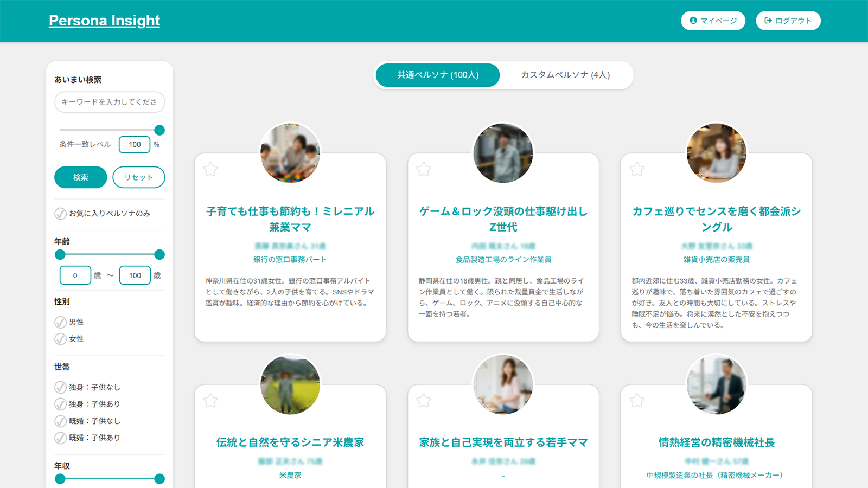
Task: Star the ゲーム＆ロック没頭のZ世代 persona card
Action: [424, 170]
